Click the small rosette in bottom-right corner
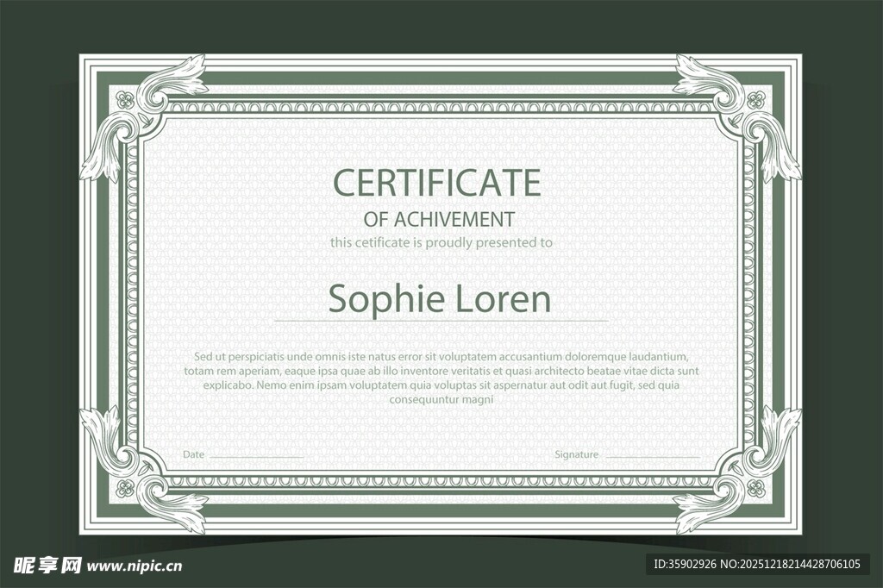Viewport: 883px width, 588px height. [x=756, y=488]
